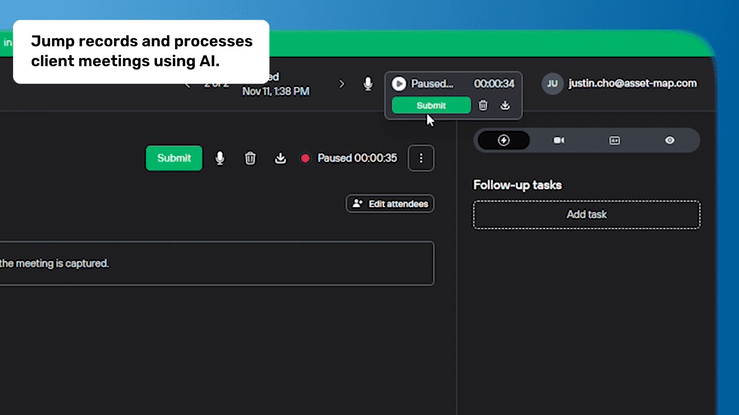Switch to the video camera tab
This screenshot has height=415, width=739.
559,140
